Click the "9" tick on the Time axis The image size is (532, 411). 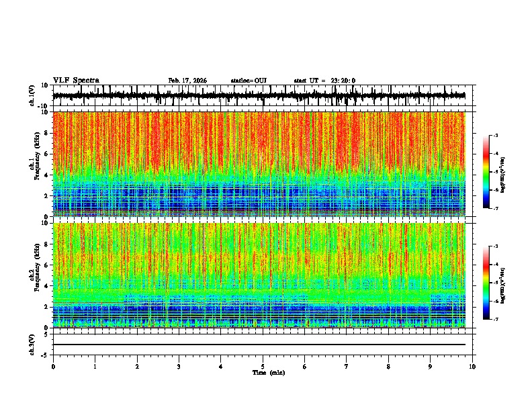point(430,367)
